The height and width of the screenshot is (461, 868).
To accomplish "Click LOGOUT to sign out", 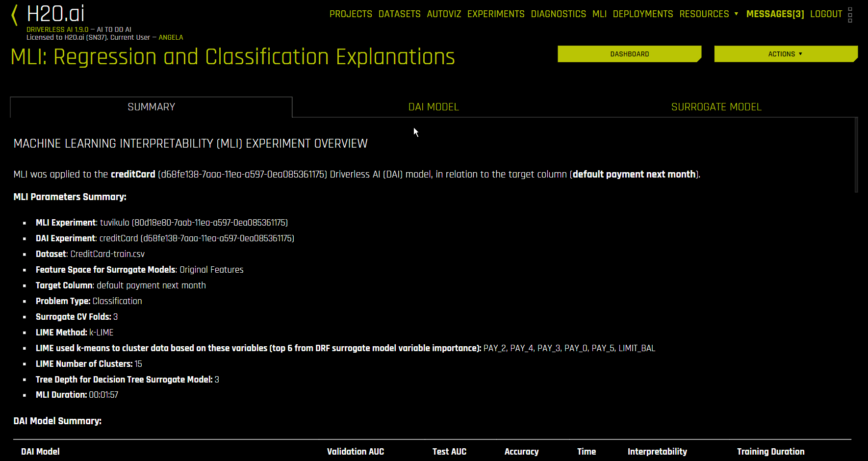I will (x=826, y=14).
